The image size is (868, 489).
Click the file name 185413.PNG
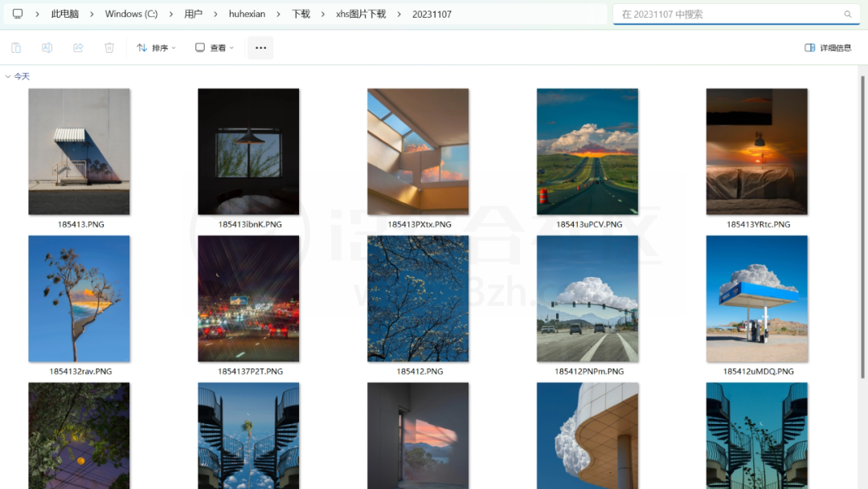click(x=81, y=224)
